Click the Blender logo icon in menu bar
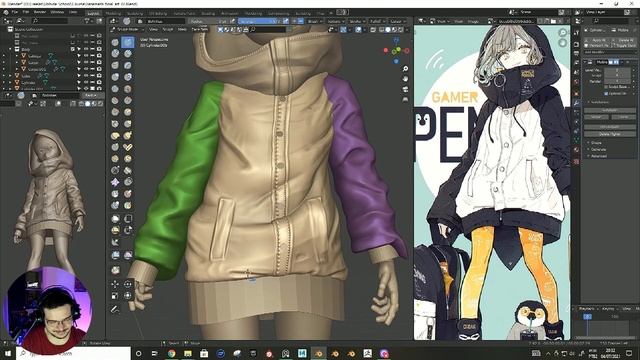 pyautogui.click(x=6, y=12)
